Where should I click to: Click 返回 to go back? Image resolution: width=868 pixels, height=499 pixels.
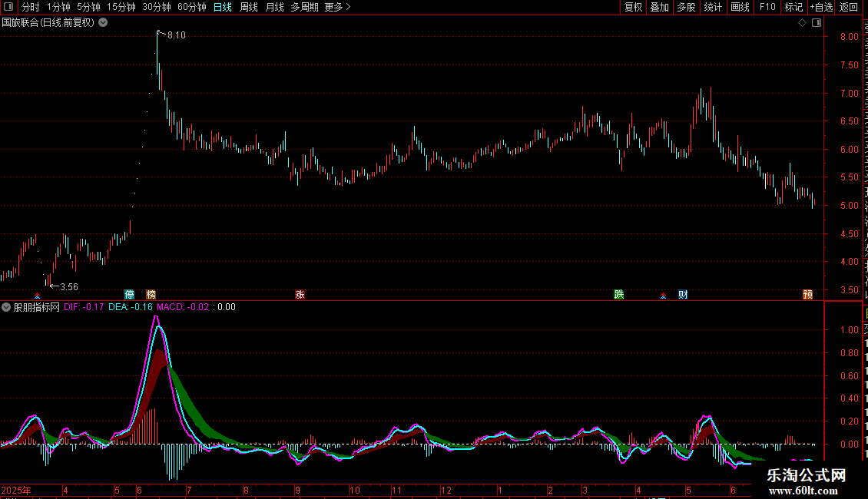tap(849, 7)
